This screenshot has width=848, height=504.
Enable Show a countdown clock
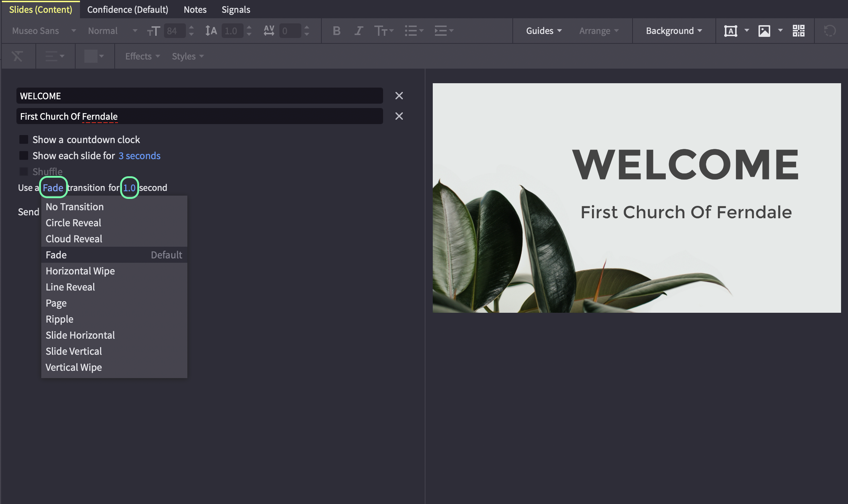(24, 139)
